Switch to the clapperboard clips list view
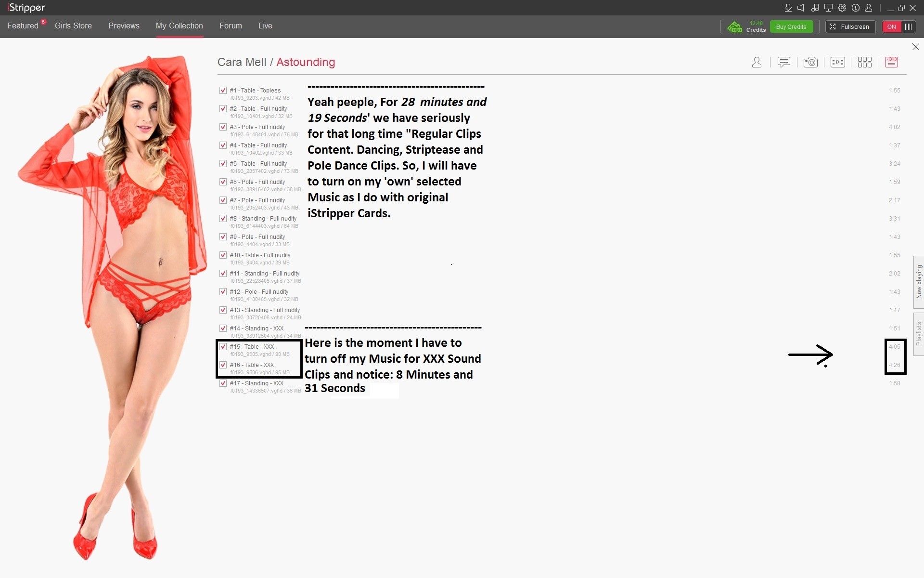This screenshot has width=924, height=578. tap(891, 62)
